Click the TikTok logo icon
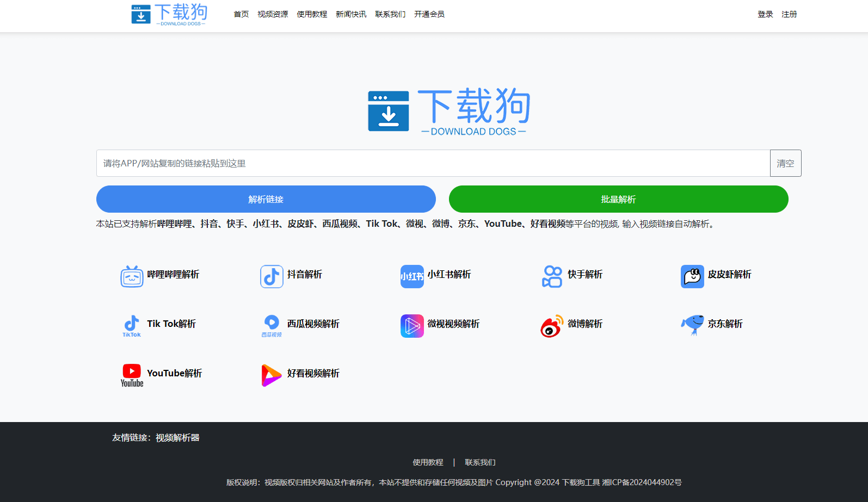Viewport: 868px width, 502px height. tap(132, 326)
